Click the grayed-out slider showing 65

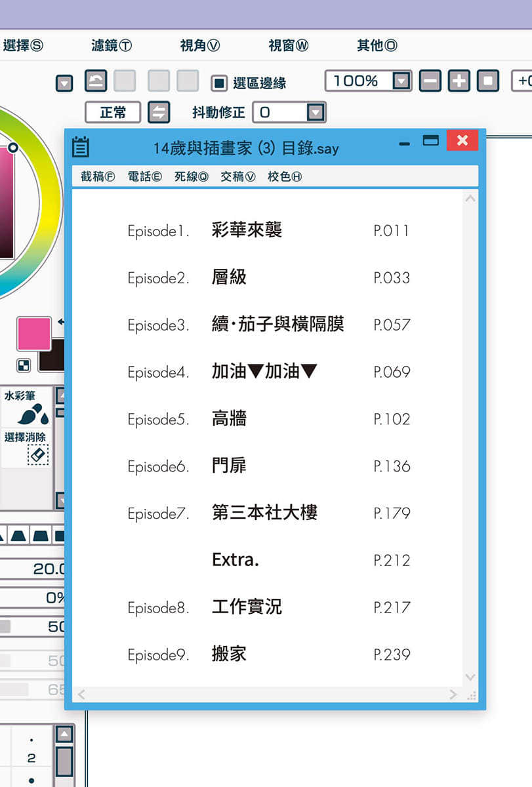[x=33, y=689]
